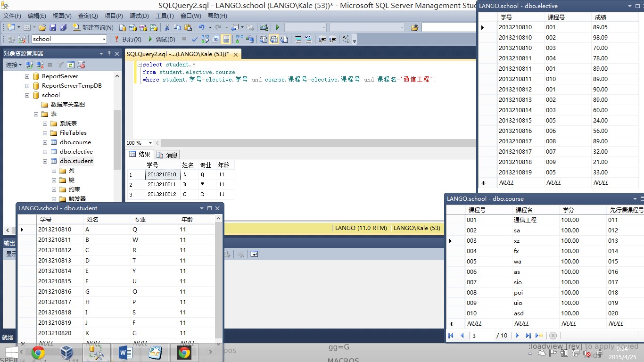Open the 连接 dropdown in Object Explorer
This screenshot has width=644, height=362.
tap(13, 65)
